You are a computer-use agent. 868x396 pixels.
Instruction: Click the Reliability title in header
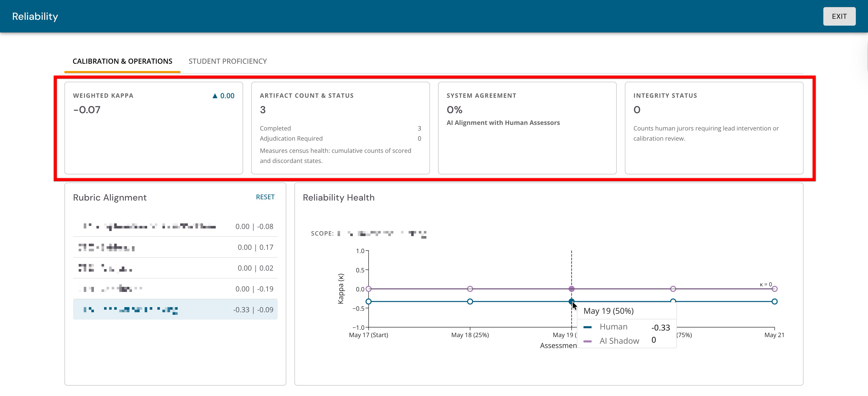click(35, 16)
